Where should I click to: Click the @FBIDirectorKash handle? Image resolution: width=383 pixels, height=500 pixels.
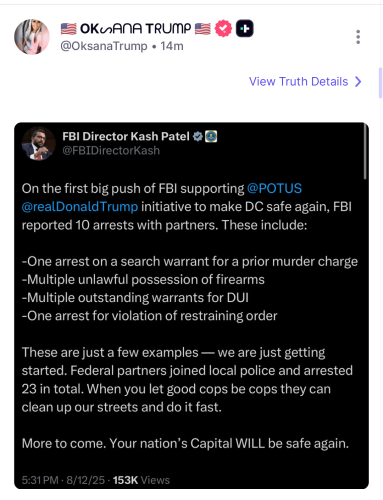(x=111, y=151)
